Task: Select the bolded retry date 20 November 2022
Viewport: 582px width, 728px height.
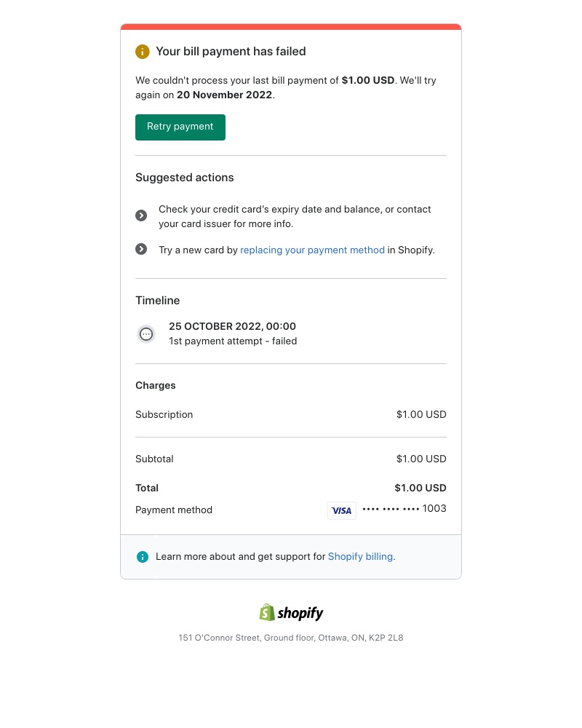Action: click(223, 95)
